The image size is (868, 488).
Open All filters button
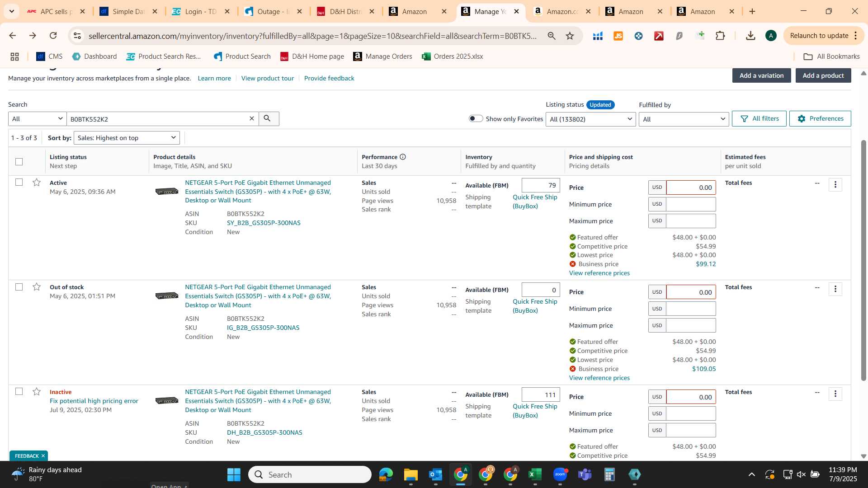coord(759,118)
